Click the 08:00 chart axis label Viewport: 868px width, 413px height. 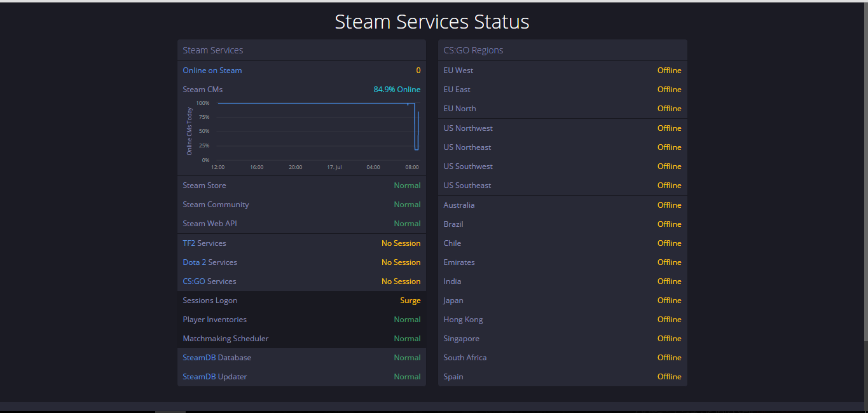(412, 167)
